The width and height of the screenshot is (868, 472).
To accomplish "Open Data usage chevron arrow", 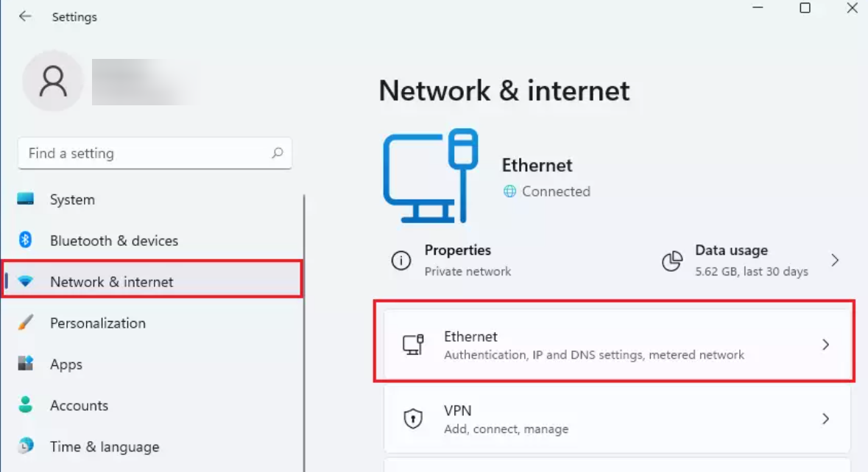I will tap(835, 260).
